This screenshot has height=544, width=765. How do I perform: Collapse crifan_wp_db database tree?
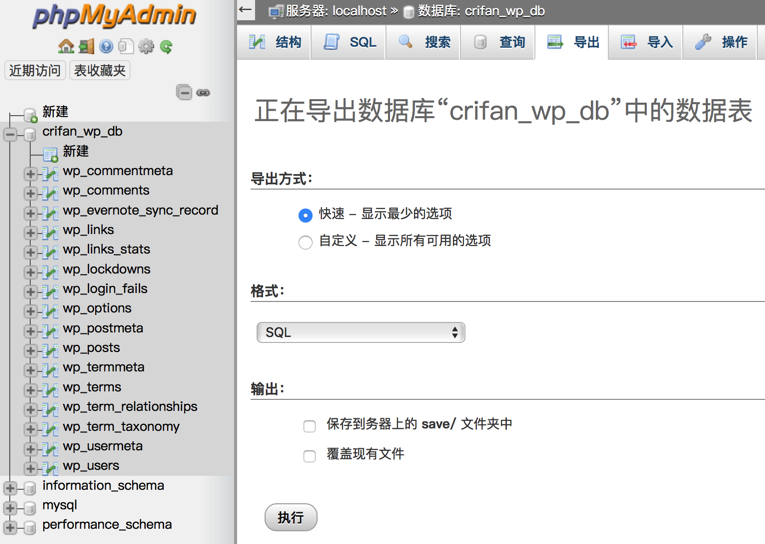[10, 134]
